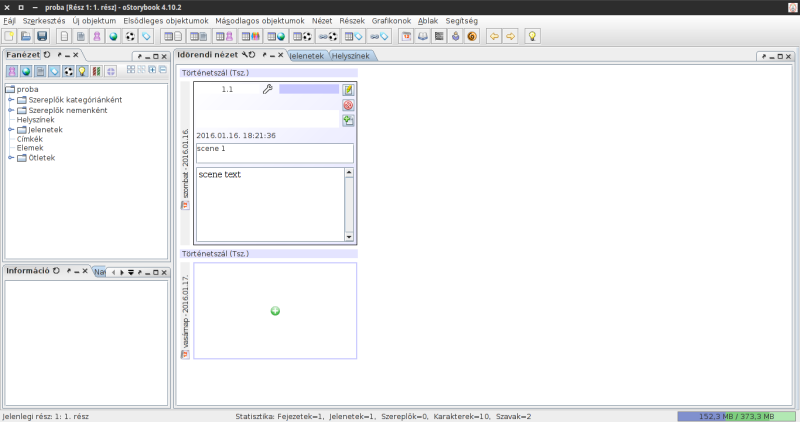This screenshot has width=800, height=422.
Task: Add new scene with green plus page icon
Action: tap(348, 120)
